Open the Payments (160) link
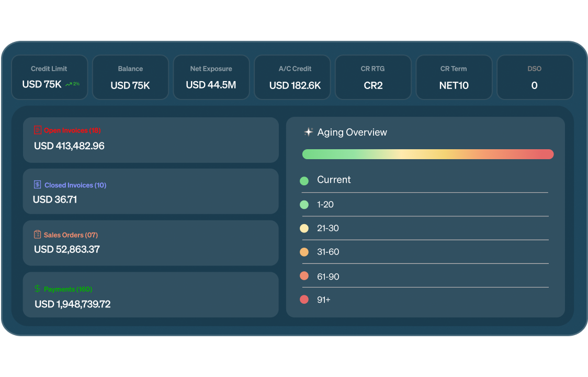Image resolution: width=588 pixels, height=377 pixels. click(x=68, y=289)
